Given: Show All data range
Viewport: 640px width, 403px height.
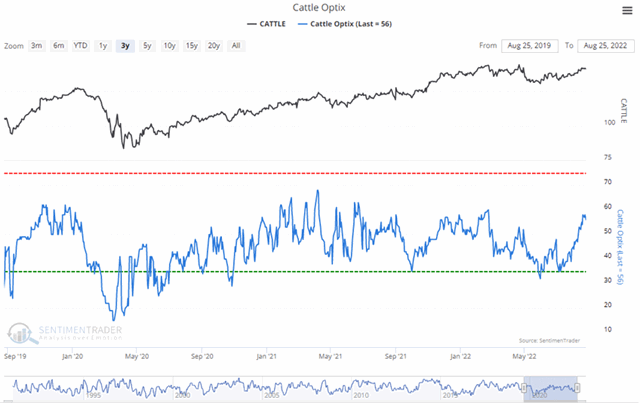Looking at the screenshot, I should point(236,46).
